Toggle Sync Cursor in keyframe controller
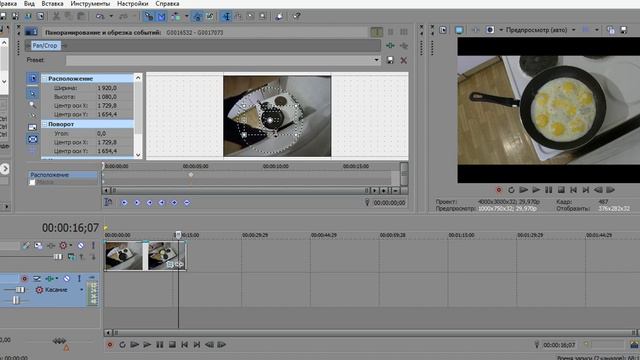 (x=108, y=202)
